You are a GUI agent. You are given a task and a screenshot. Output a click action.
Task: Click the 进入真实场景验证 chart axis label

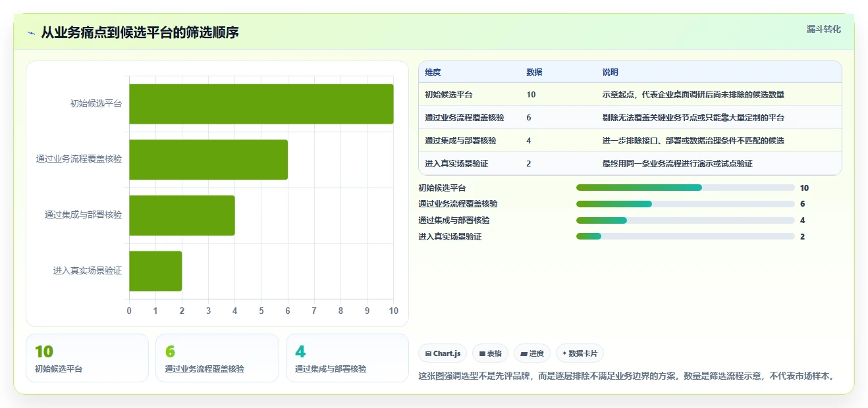pyautogui.click(x=88, y=271)
